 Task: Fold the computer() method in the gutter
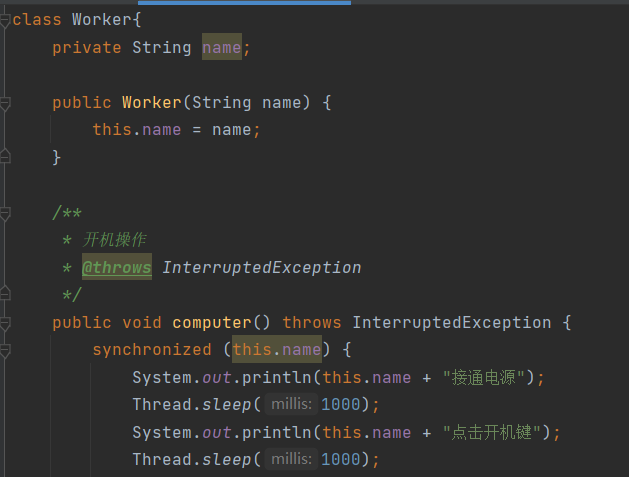pyautogui.click(x=5, y=322)
